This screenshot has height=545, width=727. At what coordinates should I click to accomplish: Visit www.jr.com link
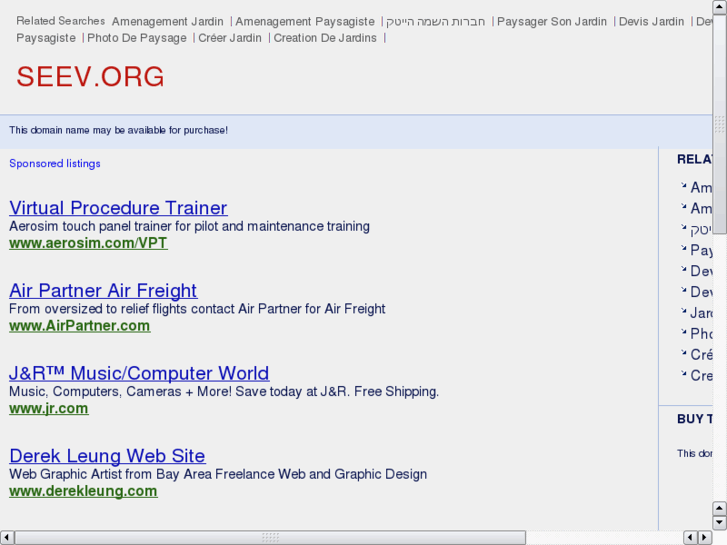tap(49, 408)
